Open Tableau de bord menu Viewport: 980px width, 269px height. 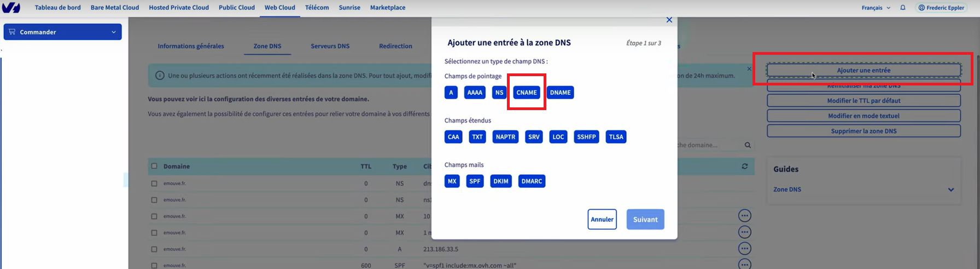point(58,8)
